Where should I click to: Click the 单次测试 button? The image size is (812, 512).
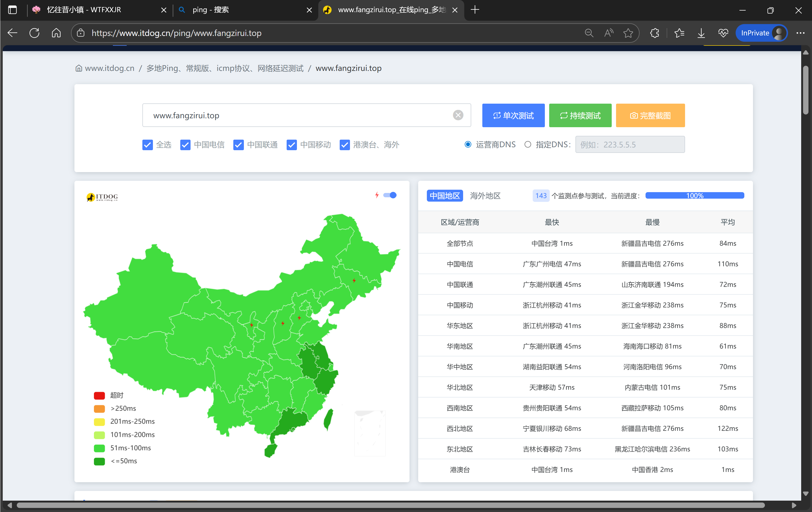tap(513, 116)
